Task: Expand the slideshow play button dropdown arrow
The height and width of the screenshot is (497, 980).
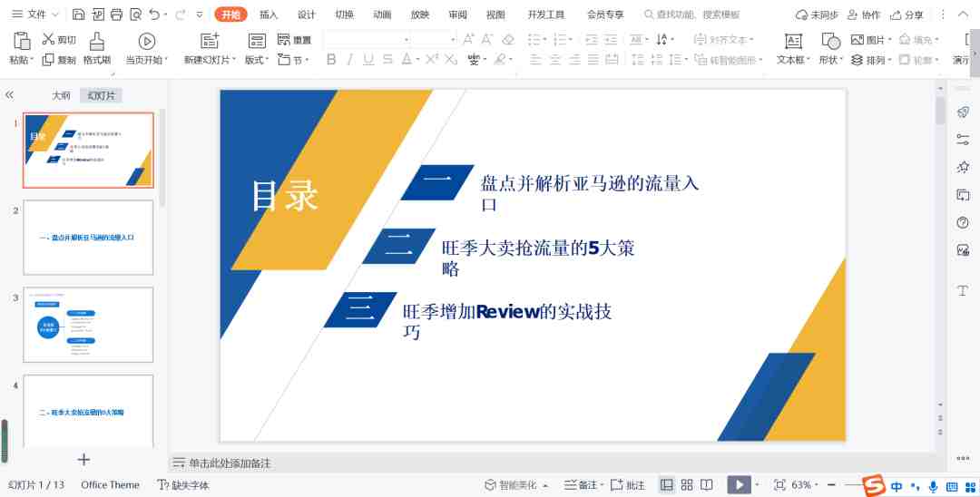Action: [757, 485]
